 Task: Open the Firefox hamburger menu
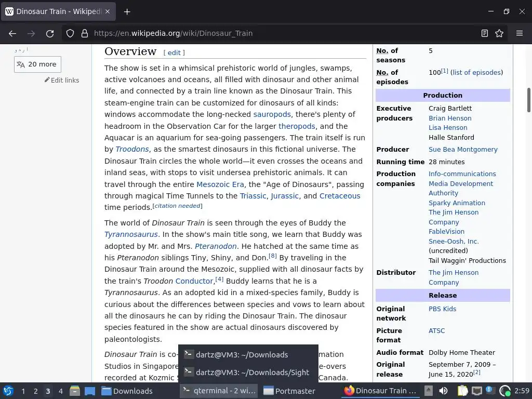(519, 33)
